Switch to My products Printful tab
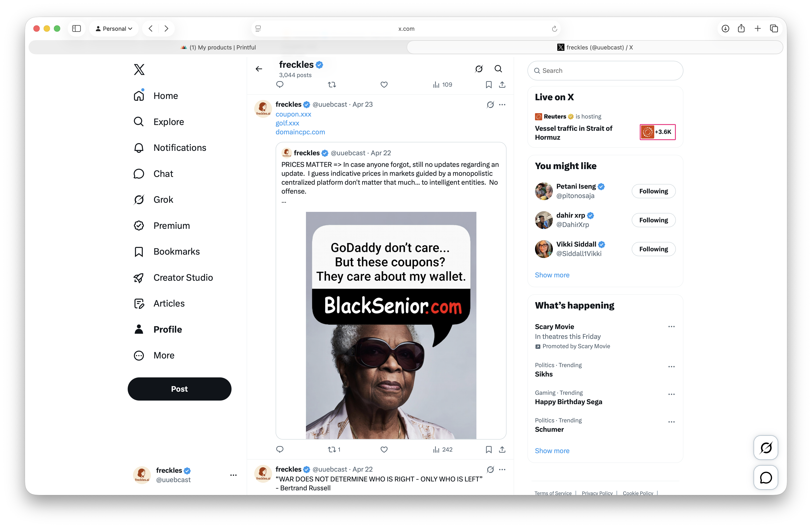 [218, 47]
